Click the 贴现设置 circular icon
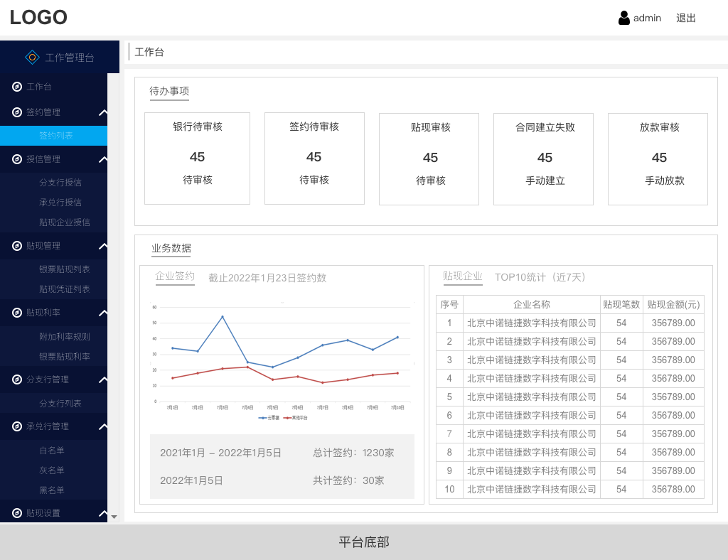Image resolution: width=728 pixels, height=560 pixels. click(x=16, y=512)
